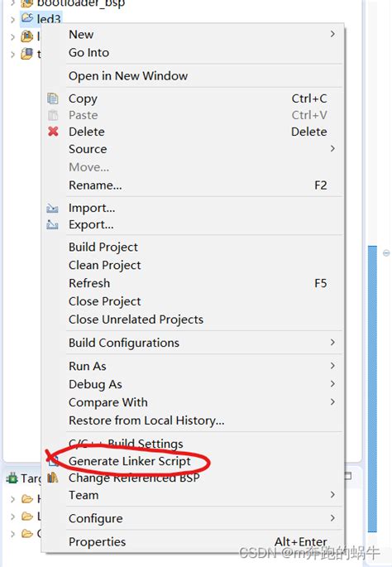Click the led3 project icon
The width and height of the screenshot is (392, 567).
coord(27,17)
